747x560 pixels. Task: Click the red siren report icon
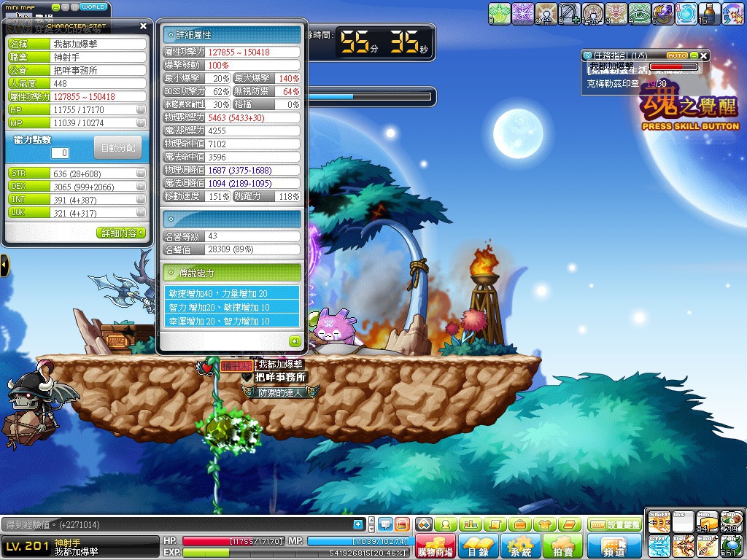[402, 524]
